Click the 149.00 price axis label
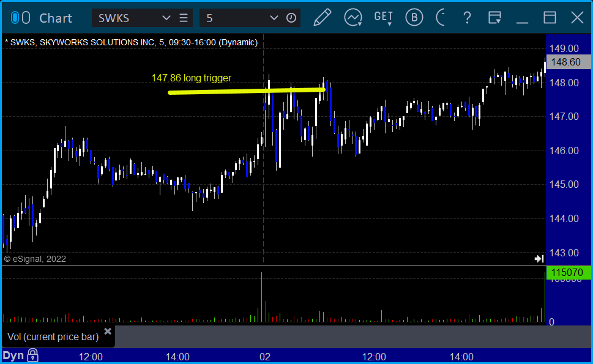593x364 pixels. point(564,48)
